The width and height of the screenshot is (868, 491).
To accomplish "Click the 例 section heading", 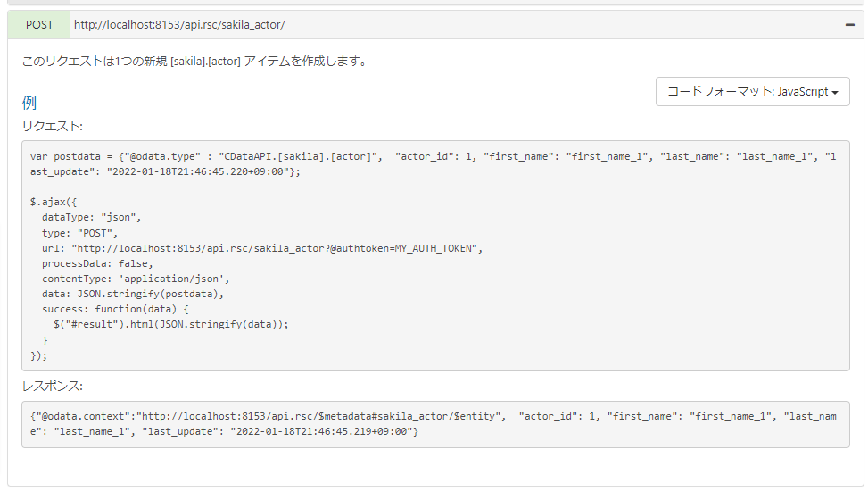I will [x=29, y=103].
